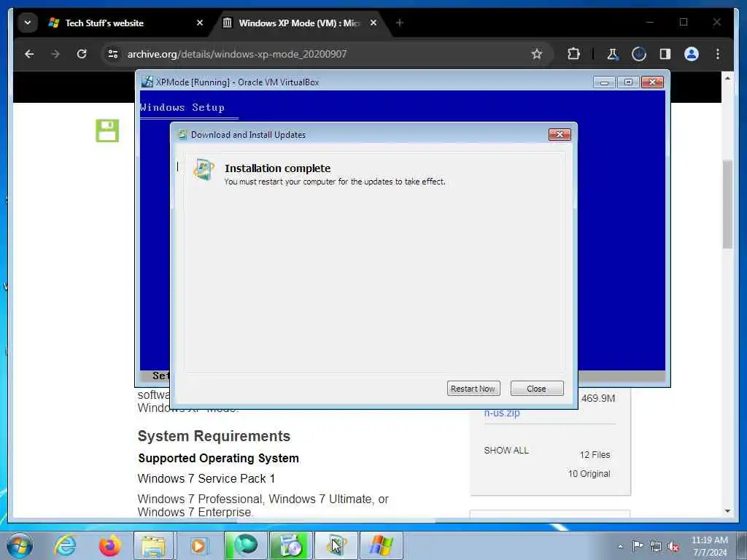Click the 469.9M file size text
This screenshot has height=560, width=747.
tap(598, 398)
